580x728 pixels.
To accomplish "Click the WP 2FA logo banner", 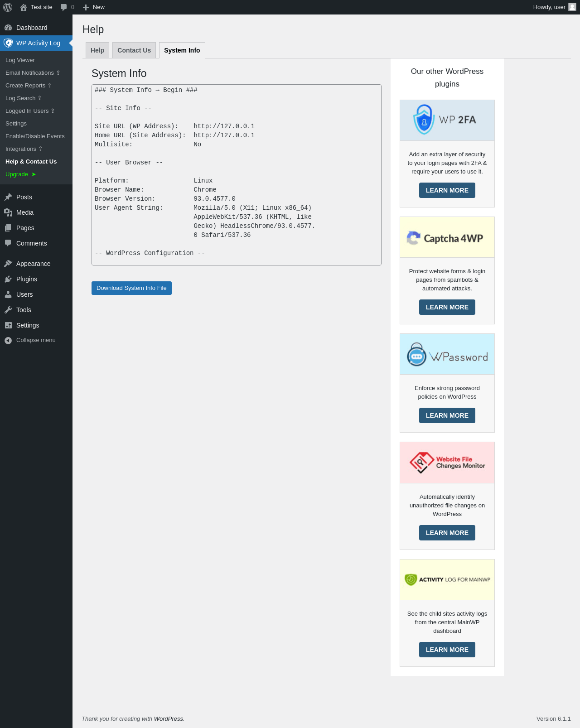I will click(447, 120).
